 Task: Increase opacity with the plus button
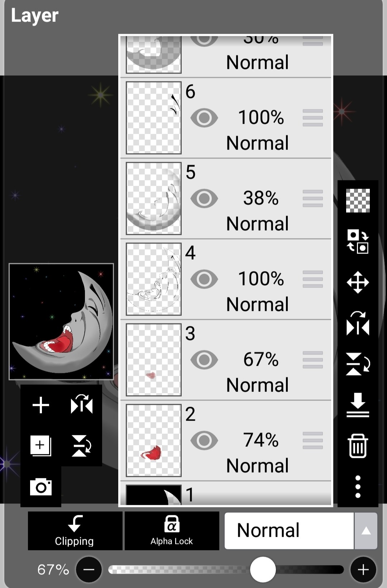(363, 569)
